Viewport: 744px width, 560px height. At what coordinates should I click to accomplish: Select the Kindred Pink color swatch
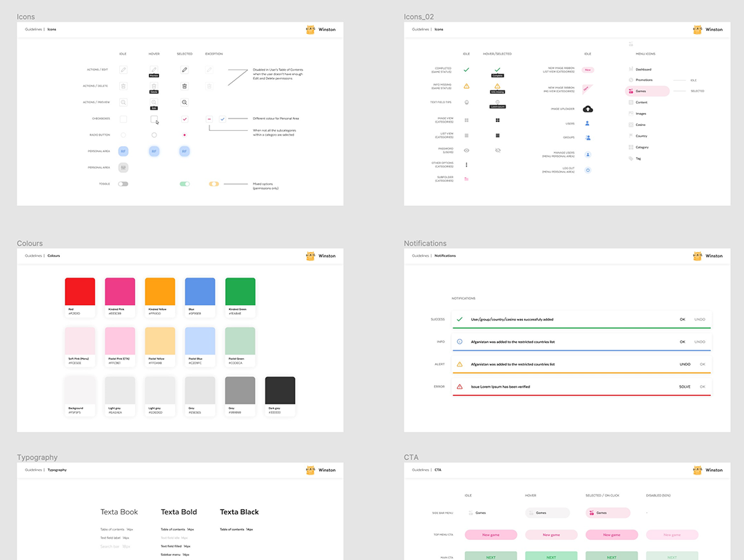pos(120,292)
